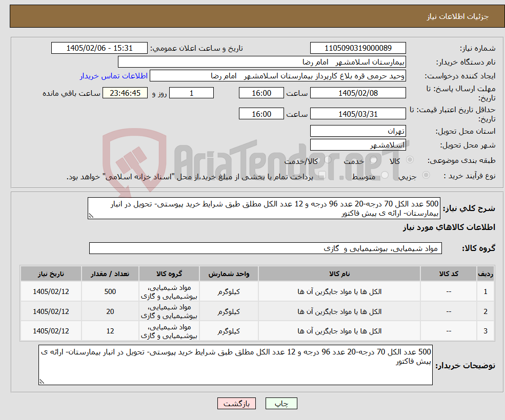
Task: Click the بازگشت back button
Action: (236, 403)
